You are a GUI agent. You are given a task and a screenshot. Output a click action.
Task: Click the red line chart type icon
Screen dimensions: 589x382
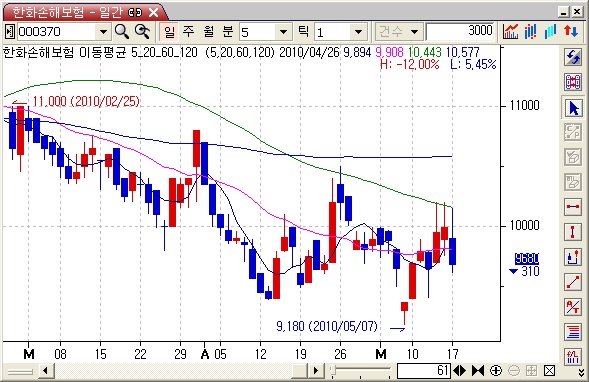point(510,32)
